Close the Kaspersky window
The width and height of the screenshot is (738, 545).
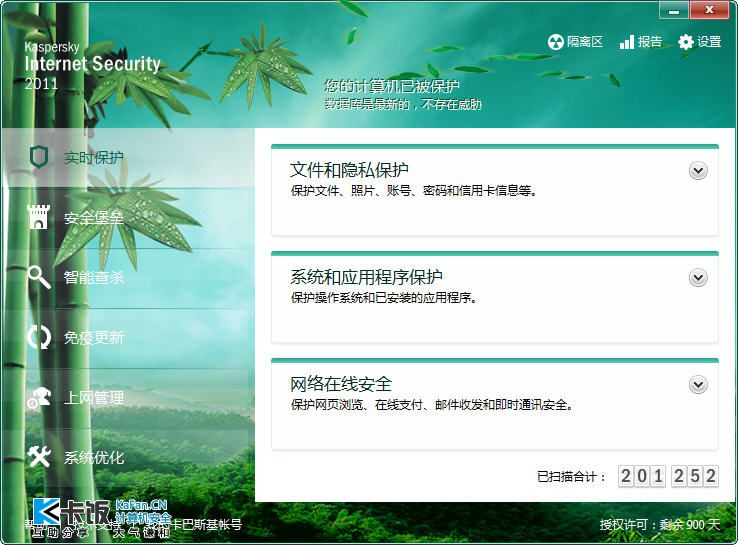(x=709, y=10)
